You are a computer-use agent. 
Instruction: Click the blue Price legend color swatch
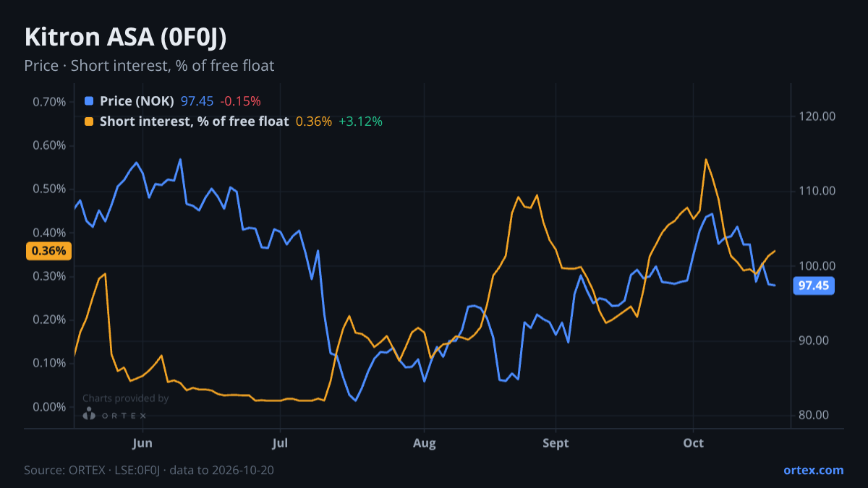pyautogui.click(x=89, y=101)
